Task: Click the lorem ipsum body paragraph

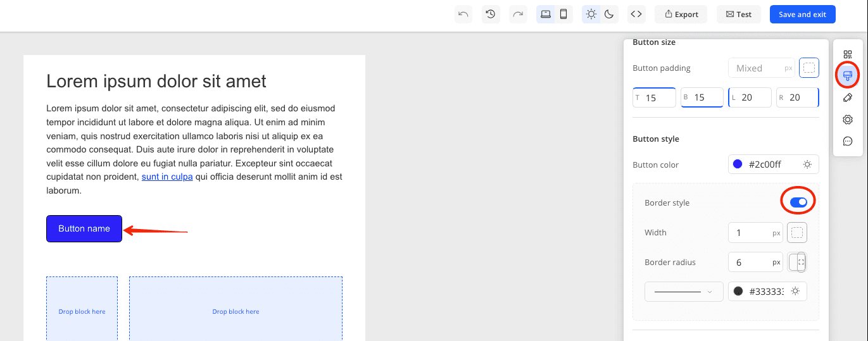Action: 194,149
